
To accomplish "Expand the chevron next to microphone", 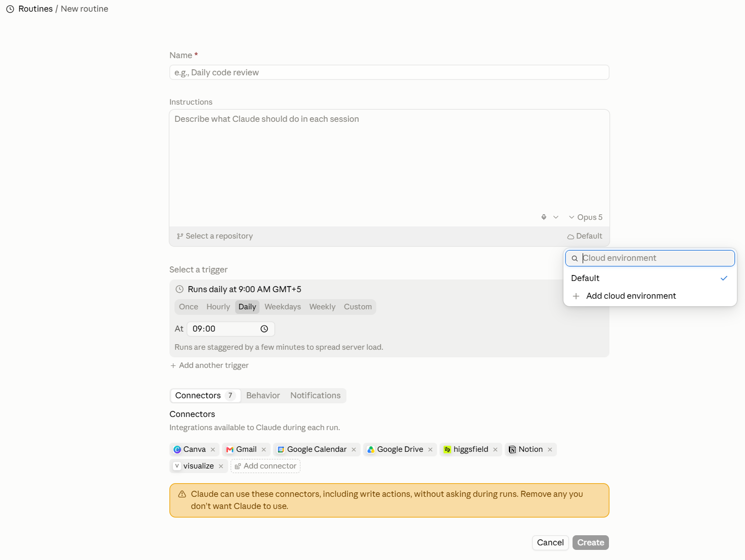I will coord(556,217).
